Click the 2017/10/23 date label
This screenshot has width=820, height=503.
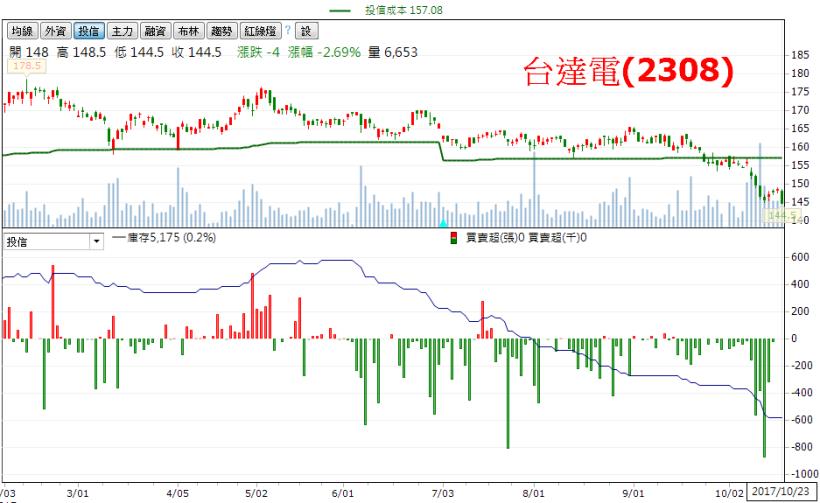click(780, 491)
